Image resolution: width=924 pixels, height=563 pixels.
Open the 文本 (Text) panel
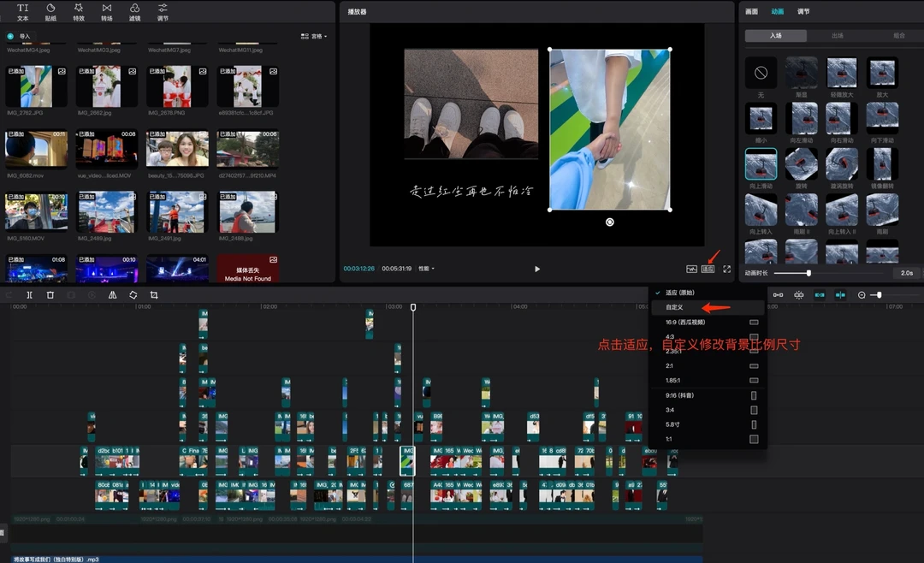tap(23, 12)
